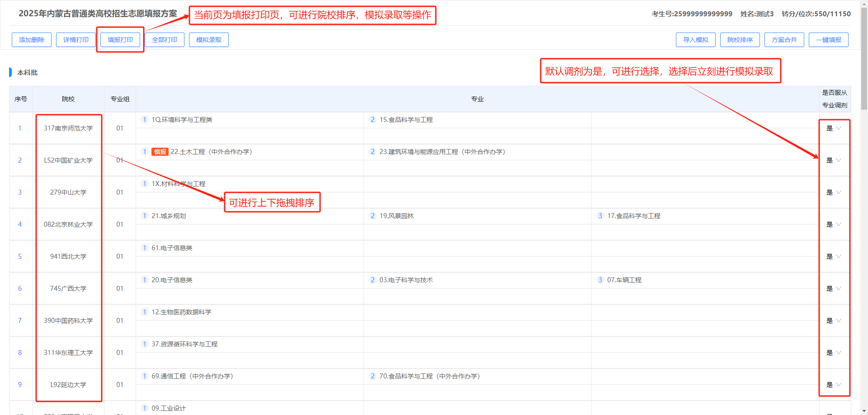Expand adjustment dropdown for 279中山大学 row
The image size is (868, 415).
(834, 192)
